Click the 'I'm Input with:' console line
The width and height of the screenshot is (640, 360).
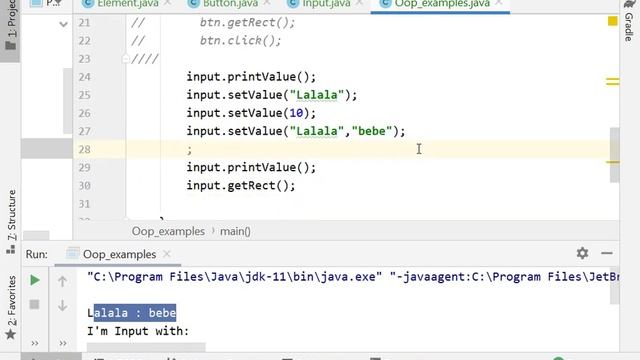click(x=138, y=331)
